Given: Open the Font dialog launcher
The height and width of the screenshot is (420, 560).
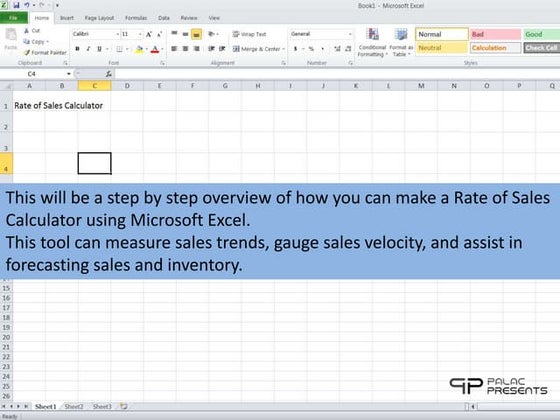Looking at the screenshot, I should pos(162,63).
